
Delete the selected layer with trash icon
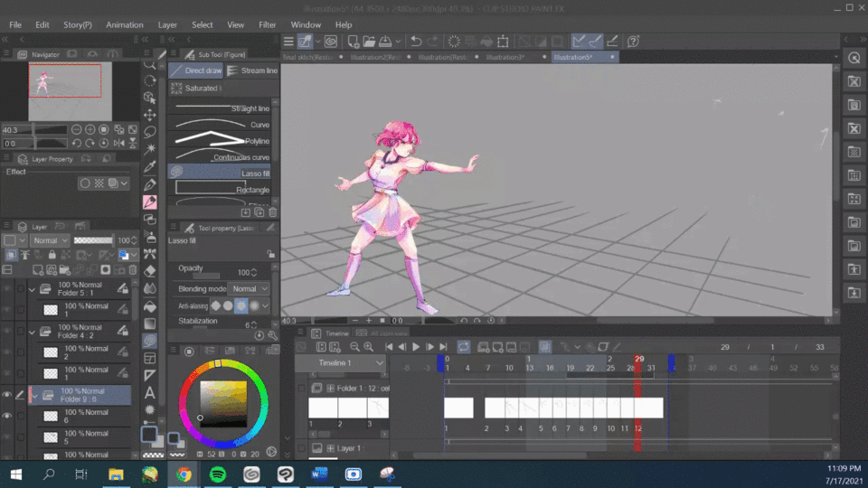[x=132, y=270]
